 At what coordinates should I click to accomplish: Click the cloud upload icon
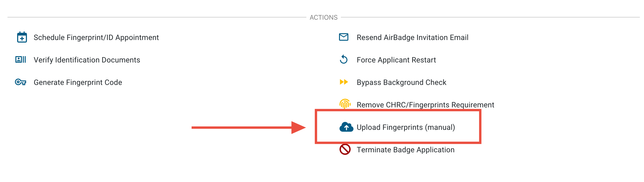coord(346,127)
